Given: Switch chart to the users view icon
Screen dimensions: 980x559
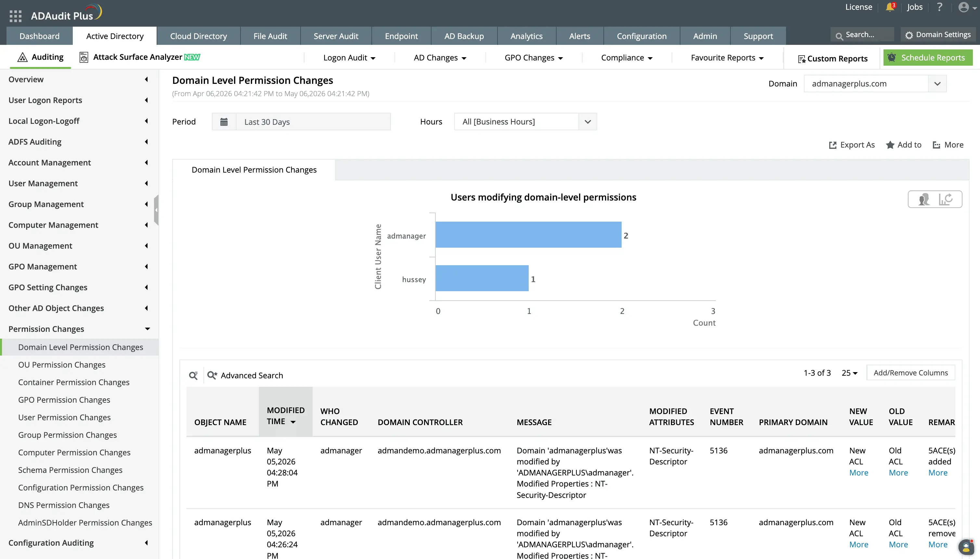Looking at the screenshot, I should click(924, 199).
